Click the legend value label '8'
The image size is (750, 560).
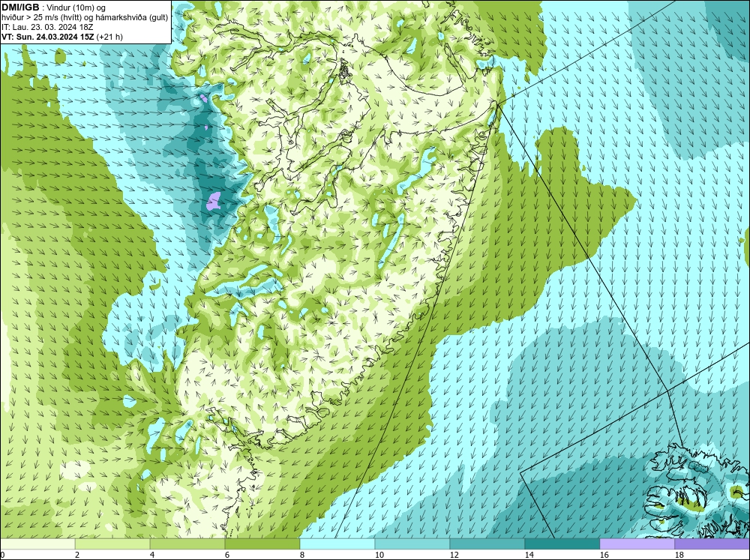(302, 555)
